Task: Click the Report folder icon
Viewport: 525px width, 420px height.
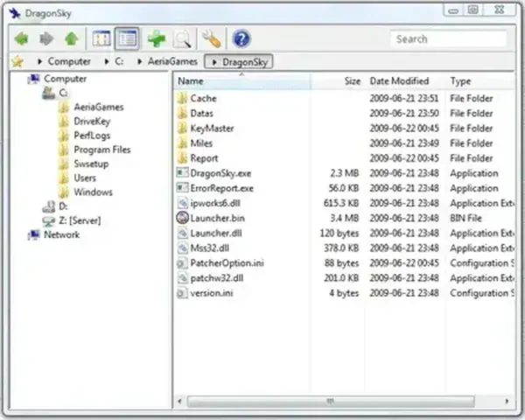Action: (183, 158)
